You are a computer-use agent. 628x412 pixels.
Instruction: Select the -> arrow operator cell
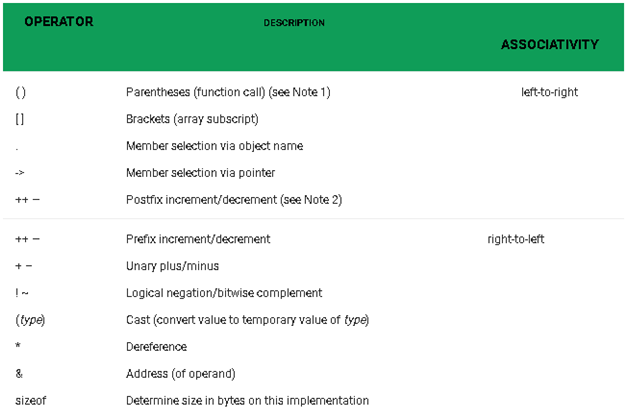20,173
